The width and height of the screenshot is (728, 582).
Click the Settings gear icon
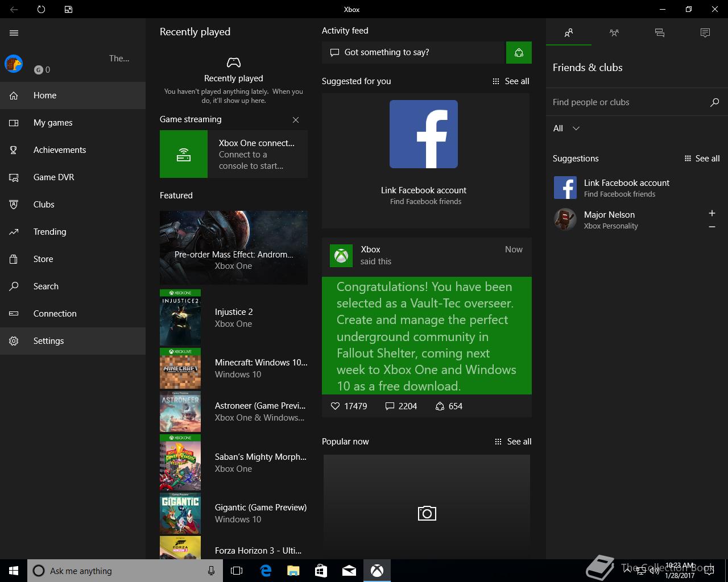pos(14,341)
